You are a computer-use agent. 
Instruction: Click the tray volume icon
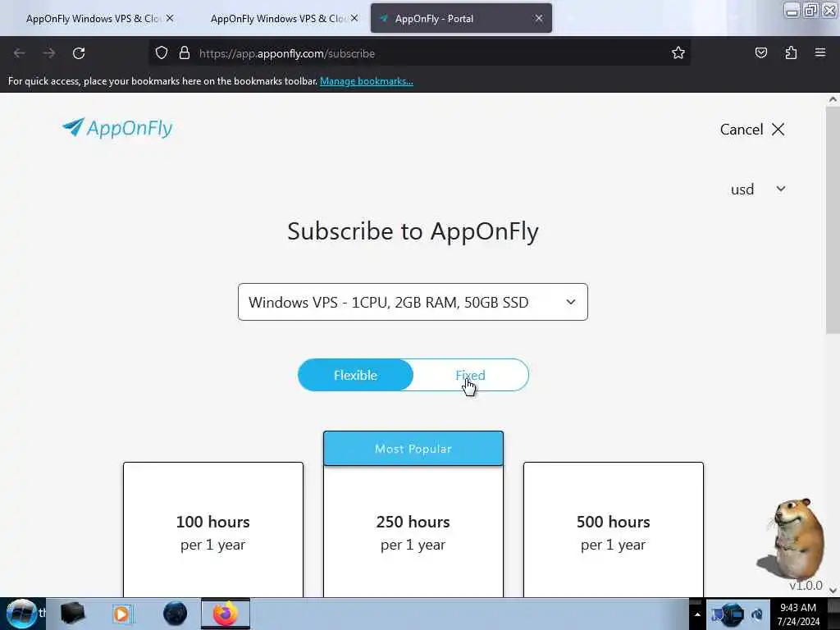757,614
